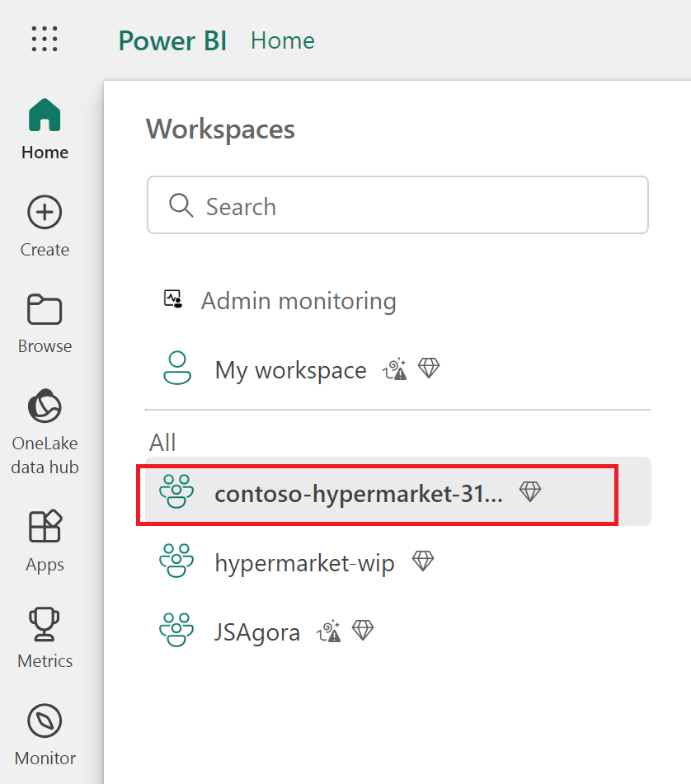This screenshot has height=784, width=691.
Task: Click the diamond icon beside contoso-hypermarket-31...
Action: pyautogui.click(x=530, y=491)
